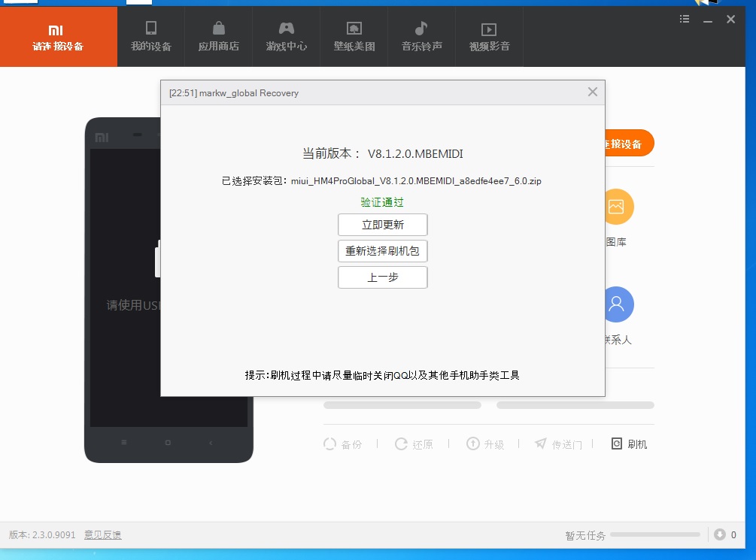This screenshot has height=560, width=756.
Task: Open the download tasks icon in status bar
Action: tap(720, 534)
